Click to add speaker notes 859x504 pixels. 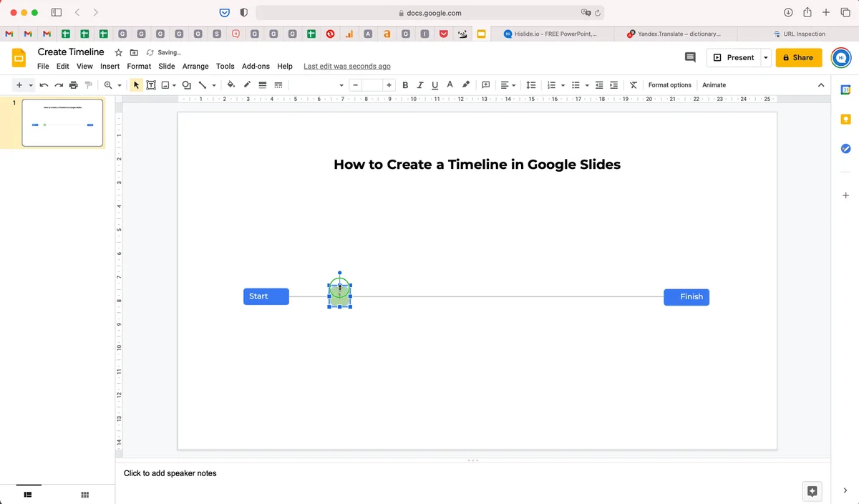point(170,473)
